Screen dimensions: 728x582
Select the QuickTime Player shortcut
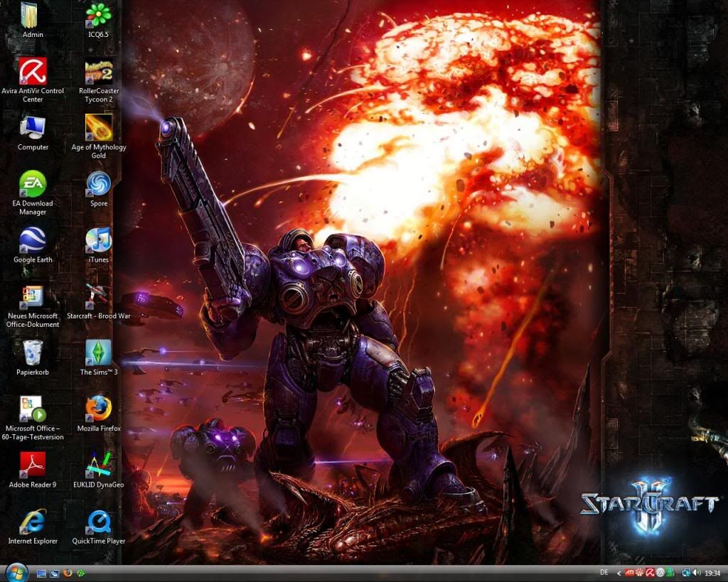click(98, 522)
